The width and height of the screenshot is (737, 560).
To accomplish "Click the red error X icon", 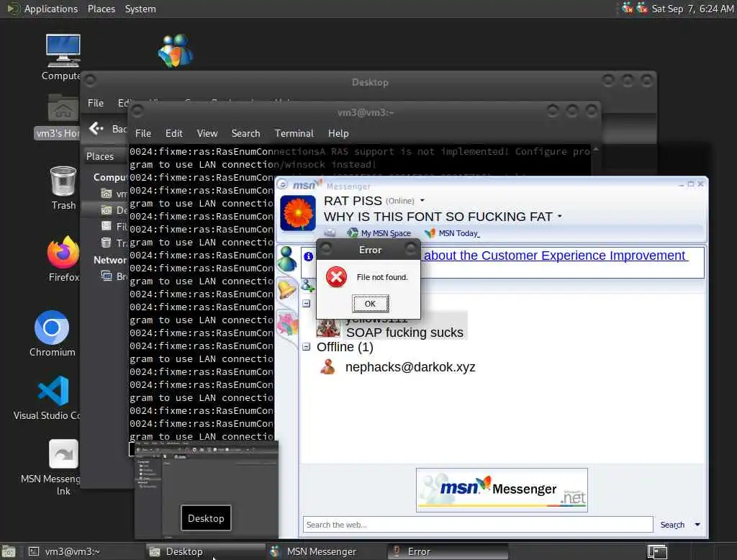I will click(x=337, y=277).
